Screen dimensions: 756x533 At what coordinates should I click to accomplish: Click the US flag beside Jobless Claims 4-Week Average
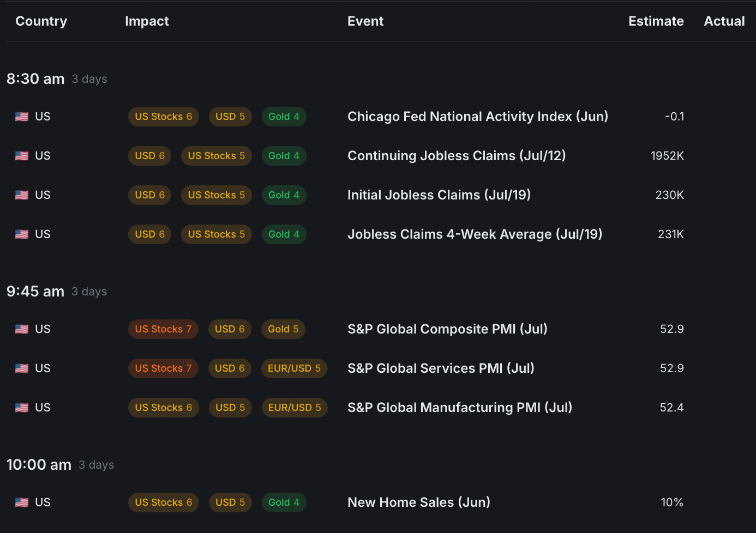(22, 234)
